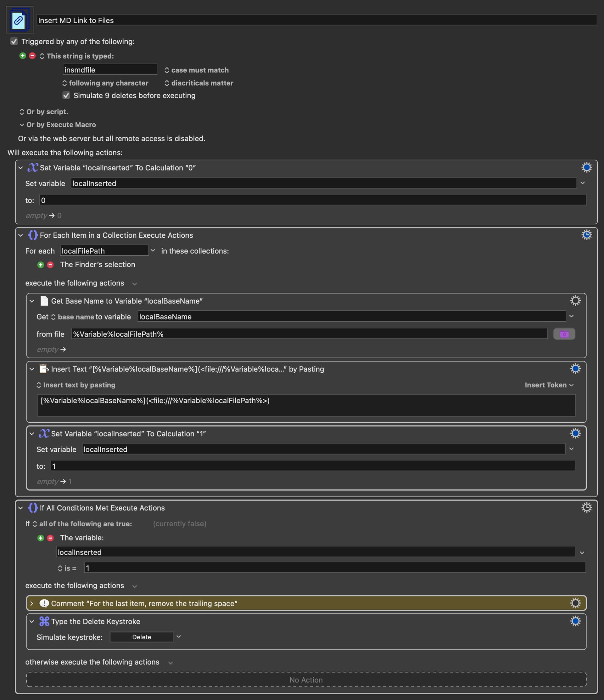604x700 pixels.
Task: Open the Or by script popup
Action: [x=44, y=111]
